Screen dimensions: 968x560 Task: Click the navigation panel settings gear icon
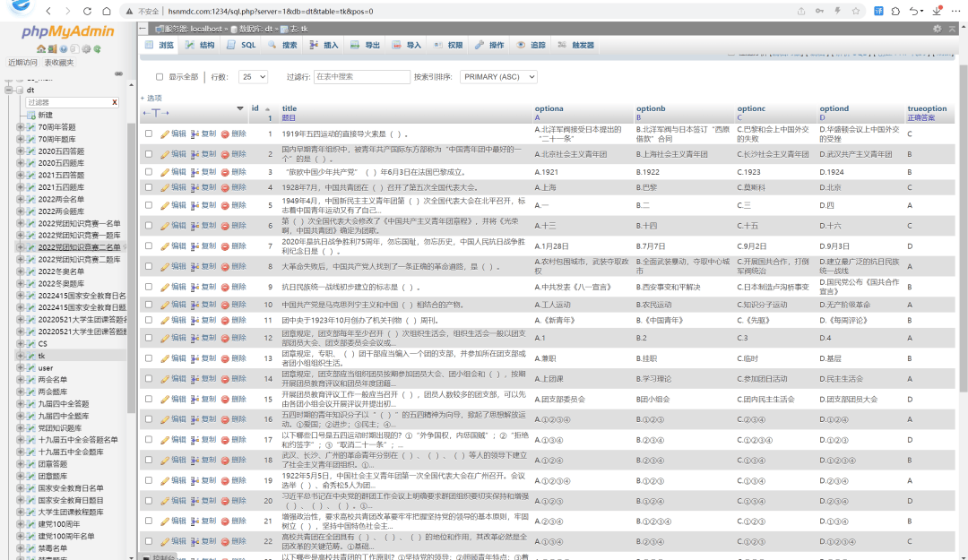click(x=87, y=48)
